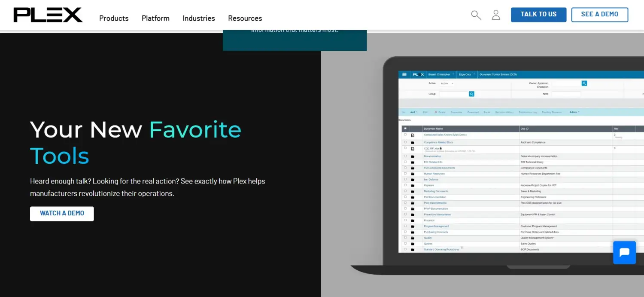644x297 pixels.
Task: Check the Human Resources row checkbox
Action: [x=405, y=174]
